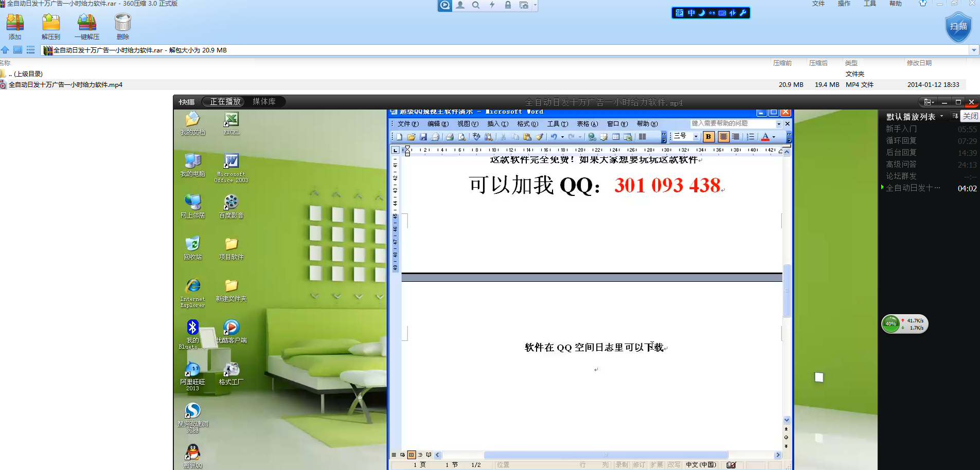The height and width of the screenshot is (470, 980).
Task: Run the Spelling and Grammar check icon
Action: (x=476, y=137)
